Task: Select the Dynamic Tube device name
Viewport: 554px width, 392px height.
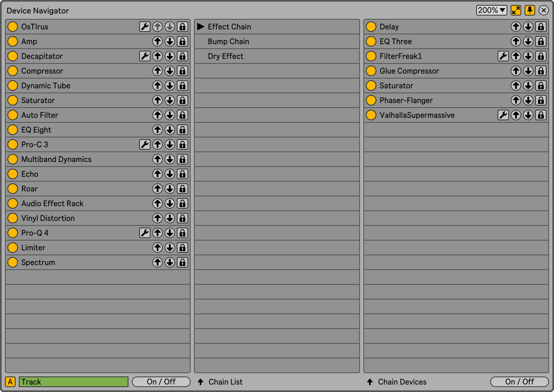Action: pos(46,86)
